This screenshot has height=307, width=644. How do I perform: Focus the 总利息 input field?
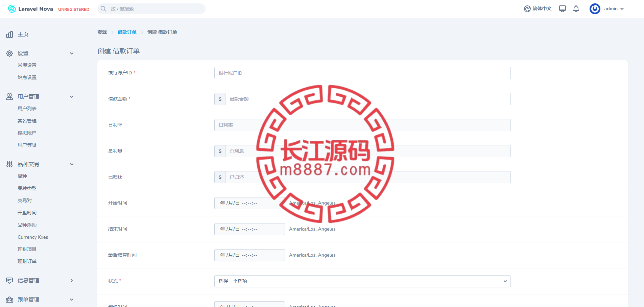pos(368,151)
